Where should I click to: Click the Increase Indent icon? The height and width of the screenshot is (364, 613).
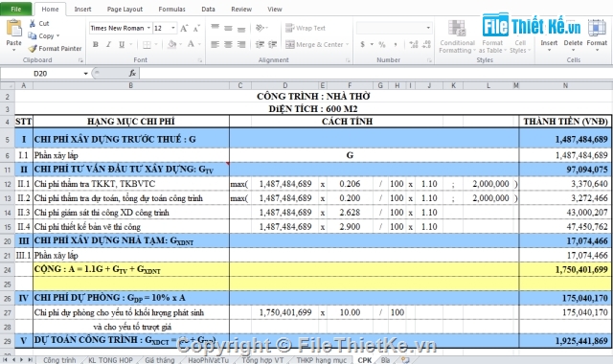point(272,45)
